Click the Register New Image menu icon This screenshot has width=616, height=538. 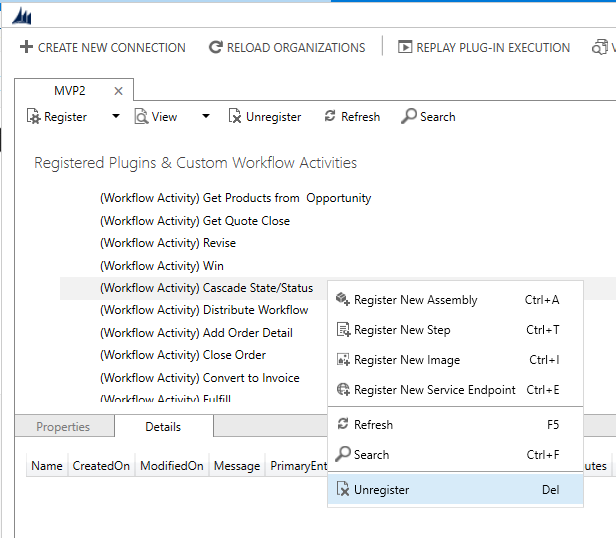[x=343, y=360]
